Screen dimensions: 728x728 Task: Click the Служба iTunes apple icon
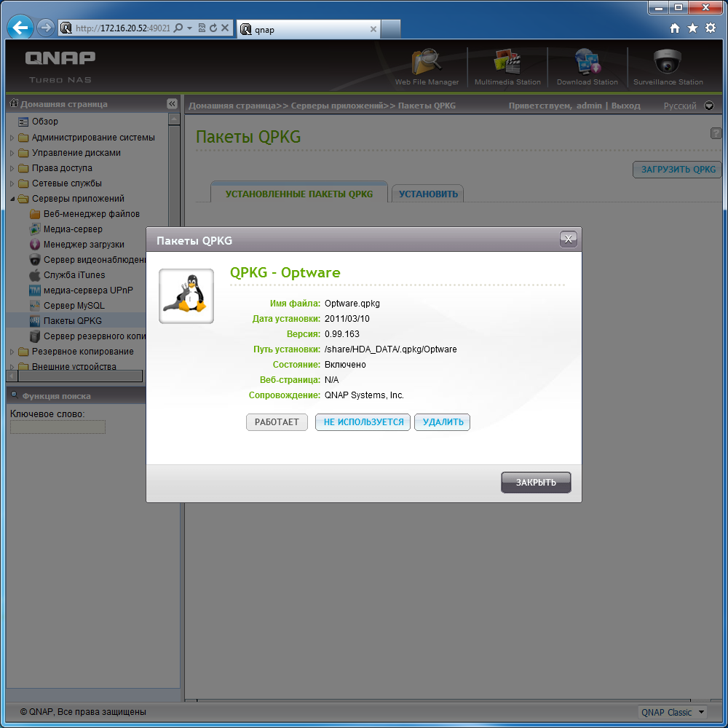coord(34,275)
